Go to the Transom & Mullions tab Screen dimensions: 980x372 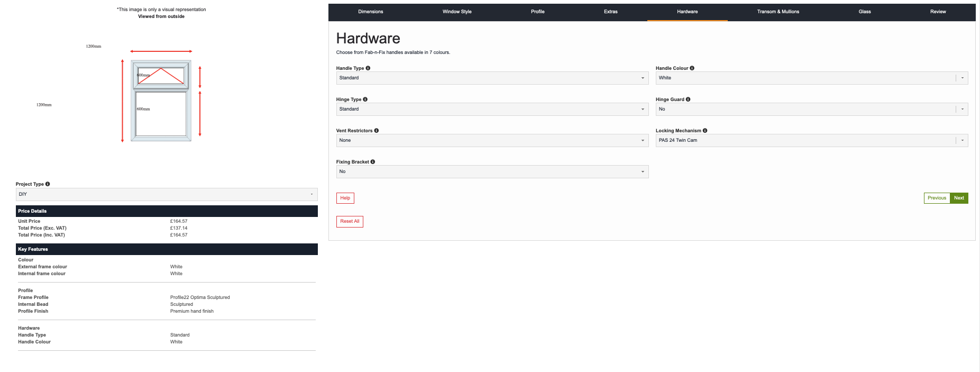(777, 12)
